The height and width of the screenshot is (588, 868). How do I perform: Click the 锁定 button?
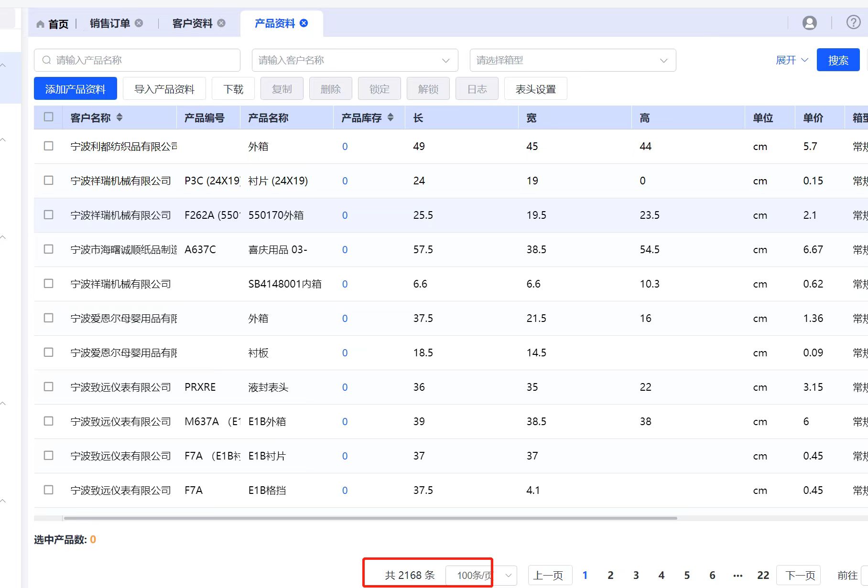pyautogui.click(x=380, y=89)
